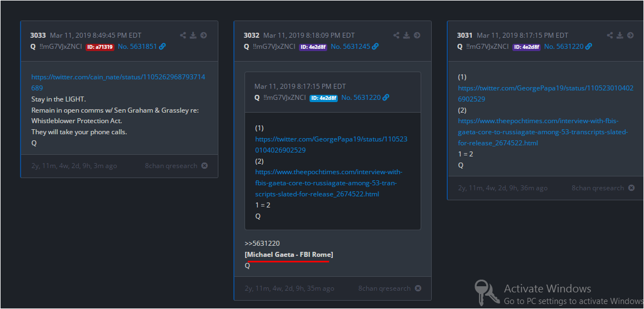Click chain icon next to No. 5631245 in post 3032 header

[376, 47]
